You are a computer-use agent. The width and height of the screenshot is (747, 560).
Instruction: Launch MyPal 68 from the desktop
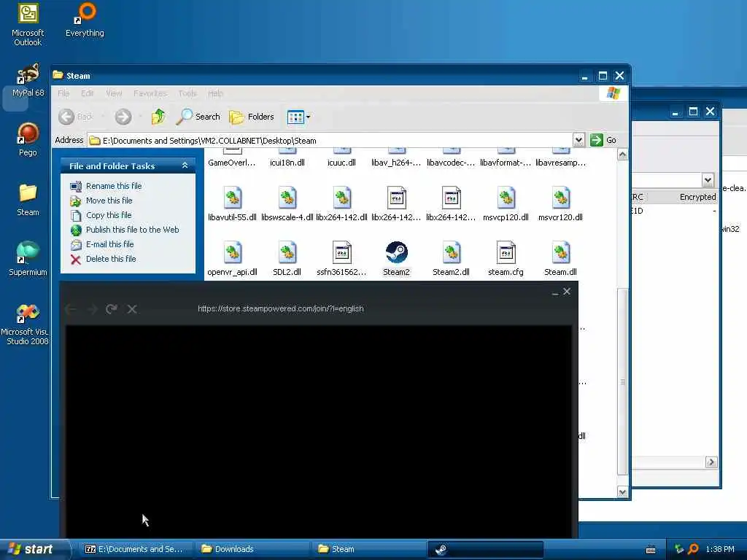click(28, 80)
